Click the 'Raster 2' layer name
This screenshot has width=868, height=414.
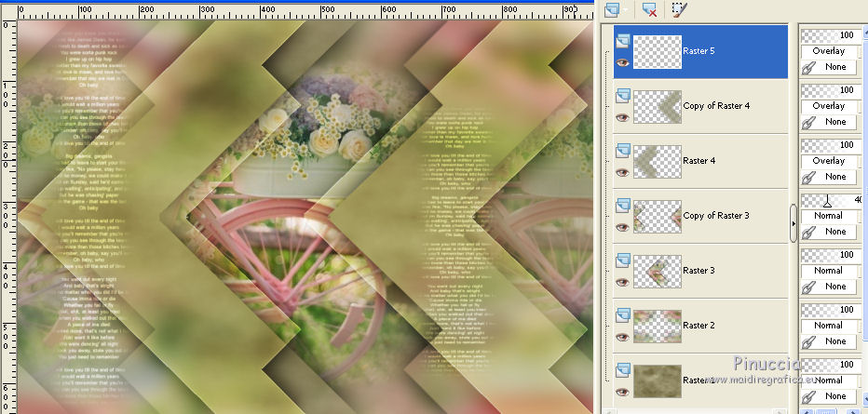coord(698,325)
